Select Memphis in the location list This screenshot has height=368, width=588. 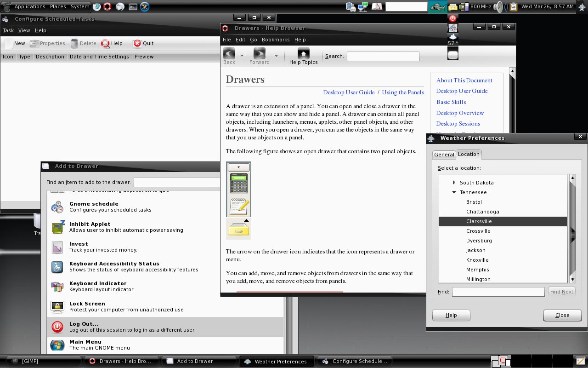coord(503,270)
